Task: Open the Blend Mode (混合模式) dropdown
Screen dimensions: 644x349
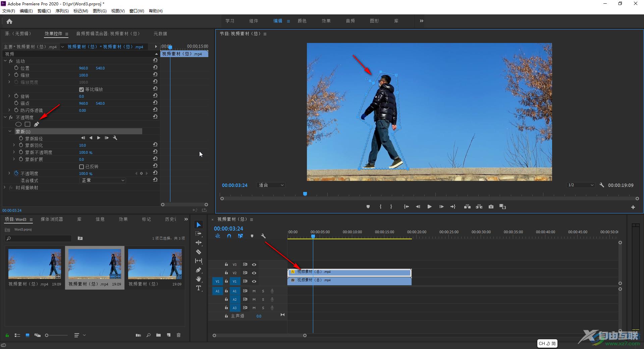Action: tap(102, 180)
